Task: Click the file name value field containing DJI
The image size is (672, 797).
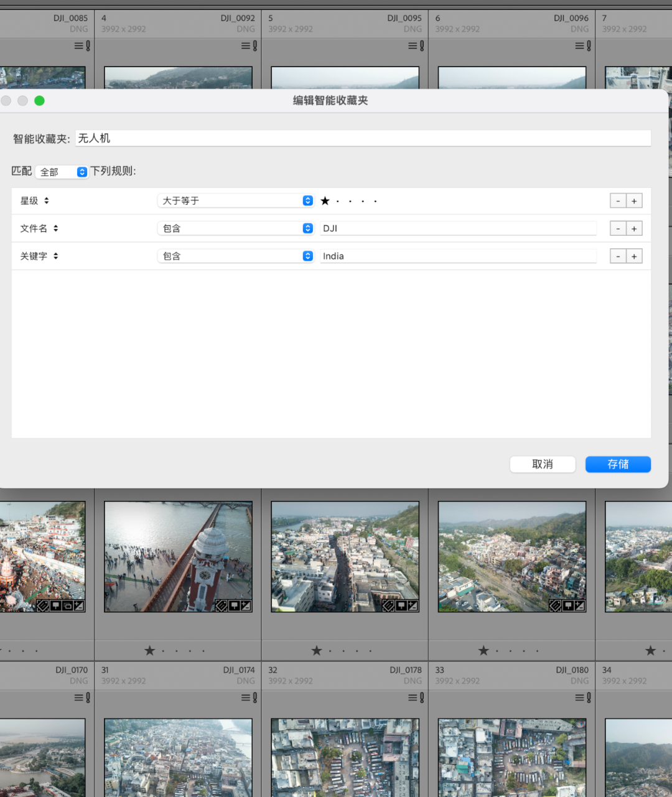Action: [458, 228]
